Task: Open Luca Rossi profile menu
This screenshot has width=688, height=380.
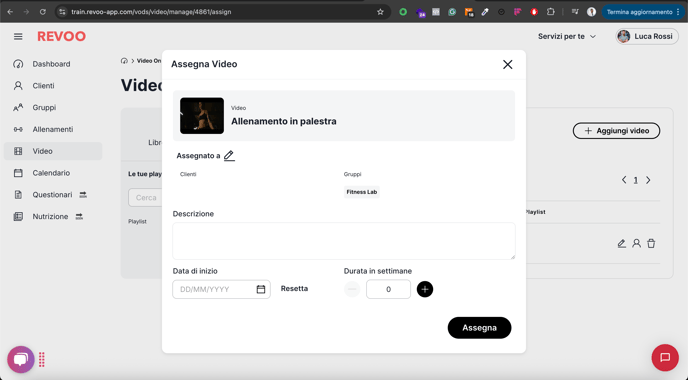Action: tap(647, 36)
